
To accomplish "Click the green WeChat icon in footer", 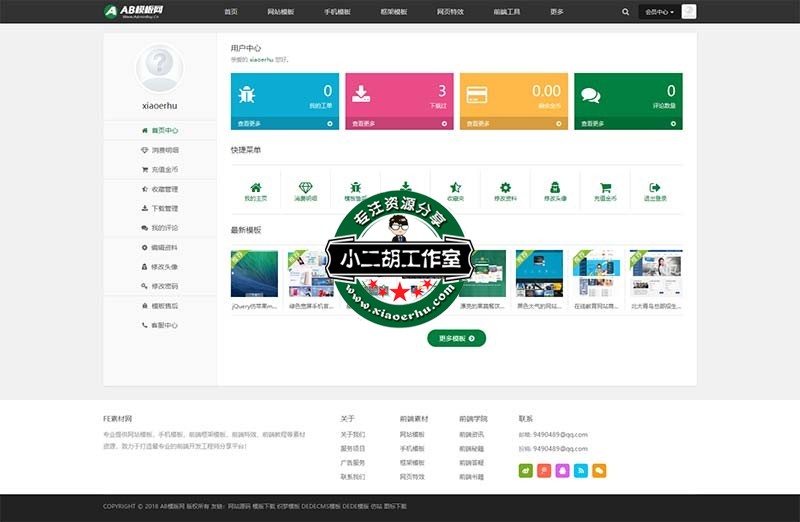I will 526,470.
